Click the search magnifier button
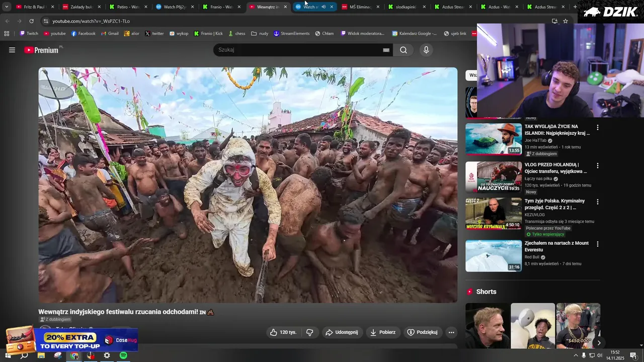Screen dimensions: 644x362 (404, 50)
